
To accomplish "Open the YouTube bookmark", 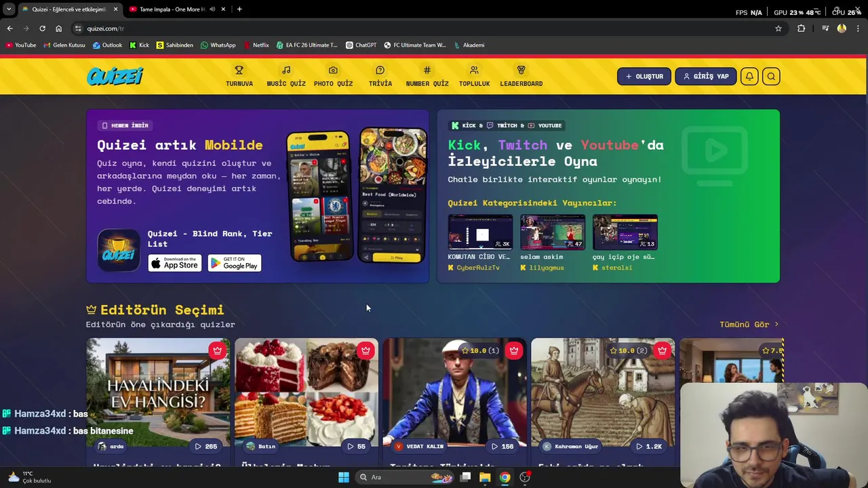I will (21, 45).
